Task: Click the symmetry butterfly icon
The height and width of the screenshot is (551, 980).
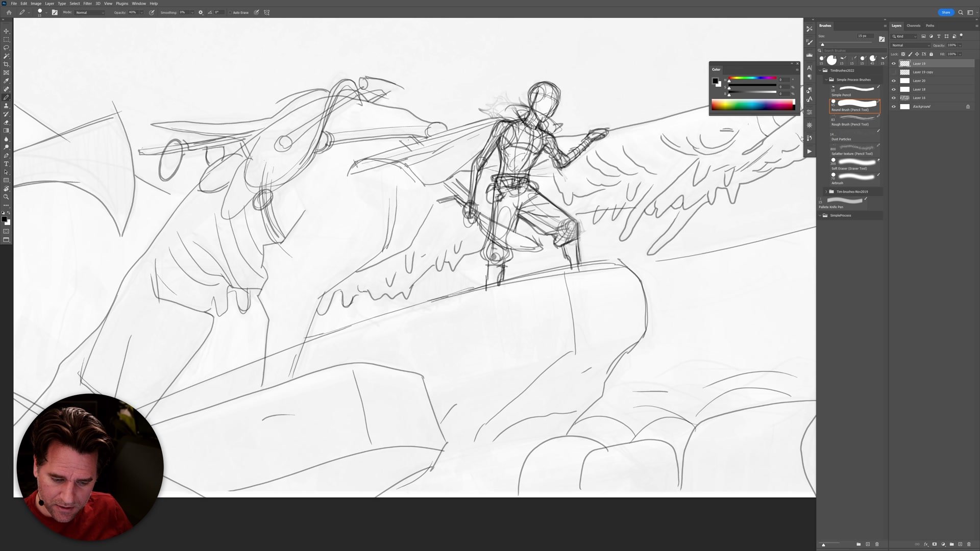Action: pyautogui.click(x=266, y=12)
